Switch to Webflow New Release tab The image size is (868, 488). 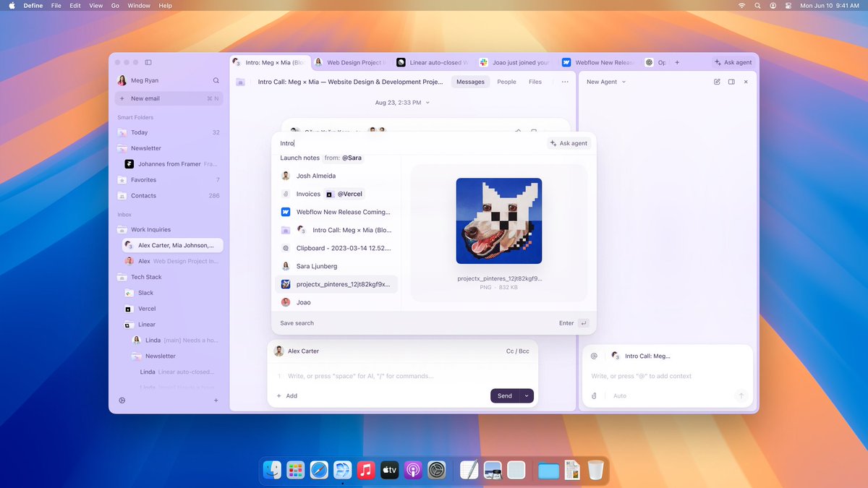coord(597,63)
